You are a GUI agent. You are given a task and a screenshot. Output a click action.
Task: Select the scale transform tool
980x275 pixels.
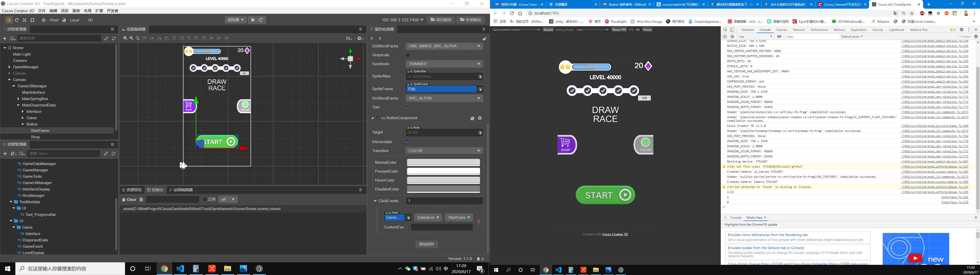[x=24, y=20]
